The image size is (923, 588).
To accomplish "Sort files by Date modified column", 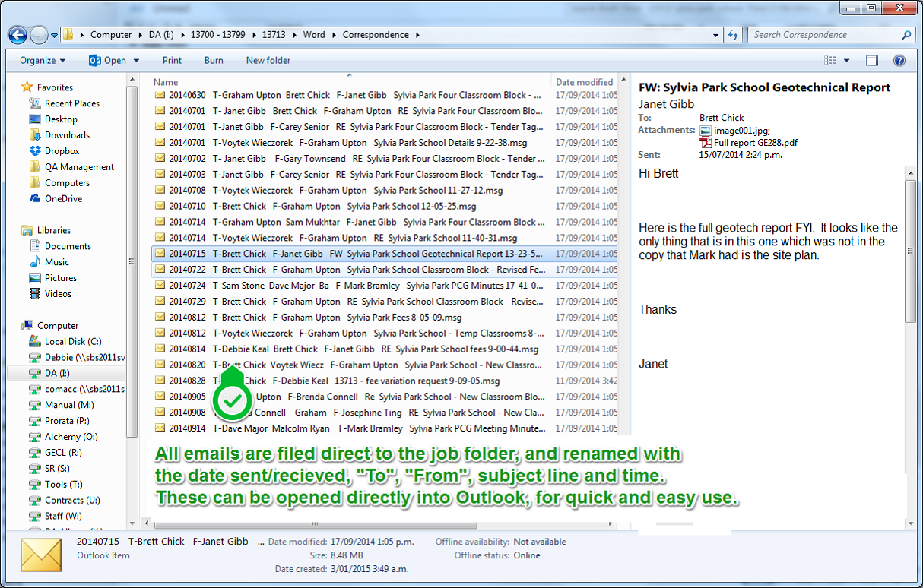I will click(584, 82).
